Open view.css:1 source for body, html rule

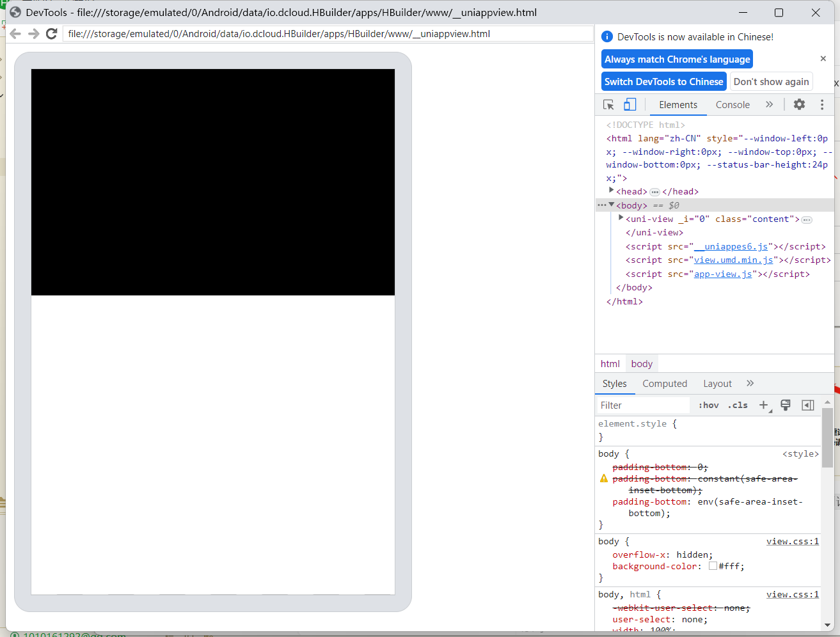793,595
